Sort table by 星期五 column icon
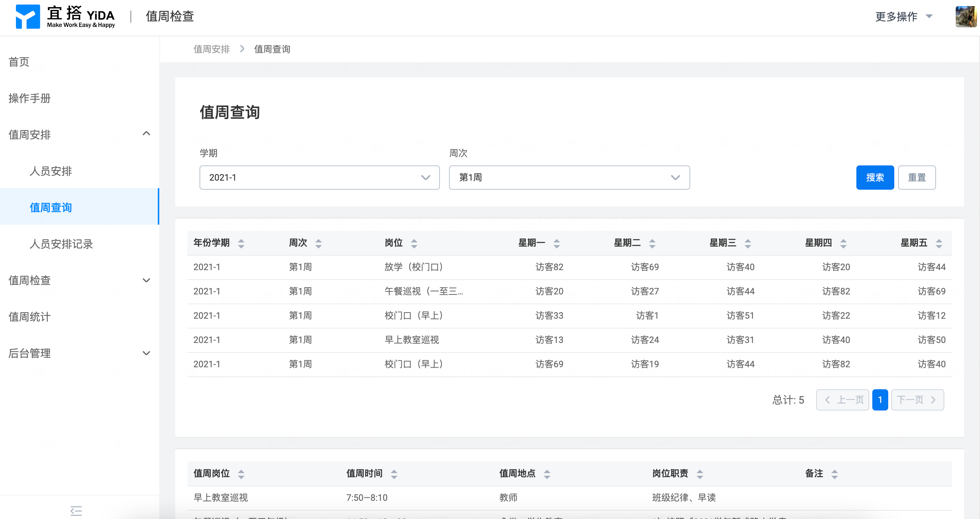 pos(939,243)
